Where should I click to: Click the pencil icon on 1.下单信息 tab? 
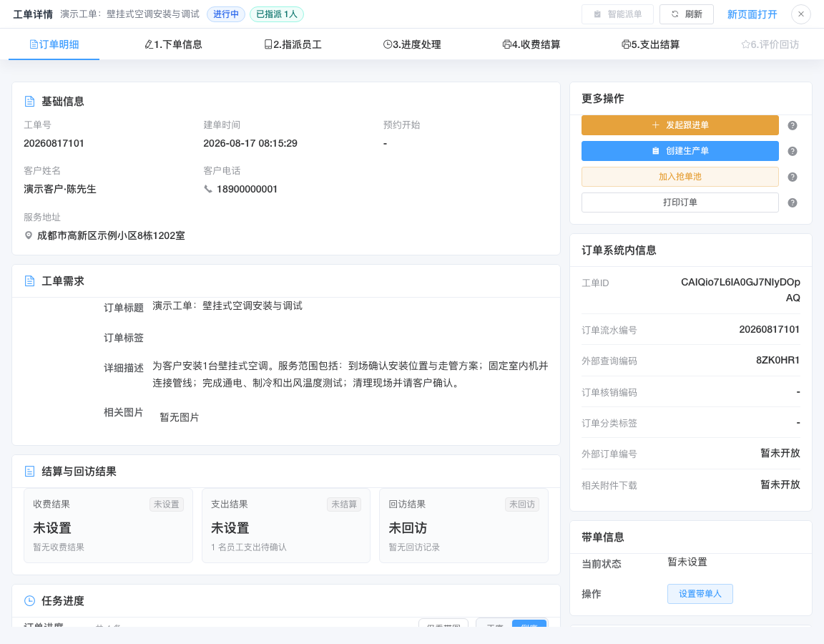tap(149, 44)
